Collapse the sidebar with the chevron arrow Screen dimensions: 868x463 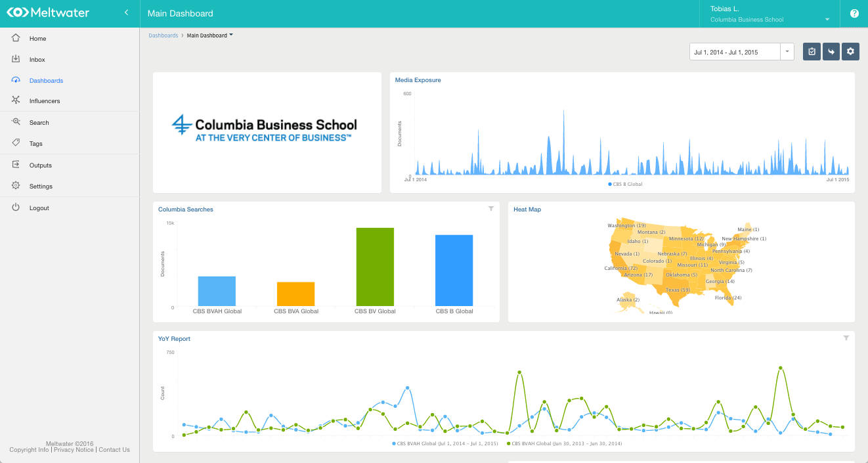pos(125,11)
